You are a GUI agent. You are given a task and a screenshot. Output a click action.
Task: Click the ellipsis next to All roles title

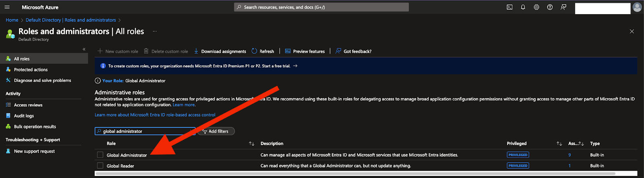tap(155, 31)
